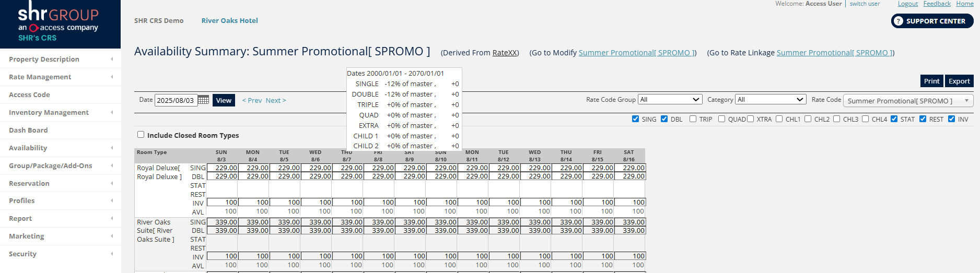The width and height of the screenshot is (980, 273).
Task: Open Security sidebar menu
Action: 60,254
